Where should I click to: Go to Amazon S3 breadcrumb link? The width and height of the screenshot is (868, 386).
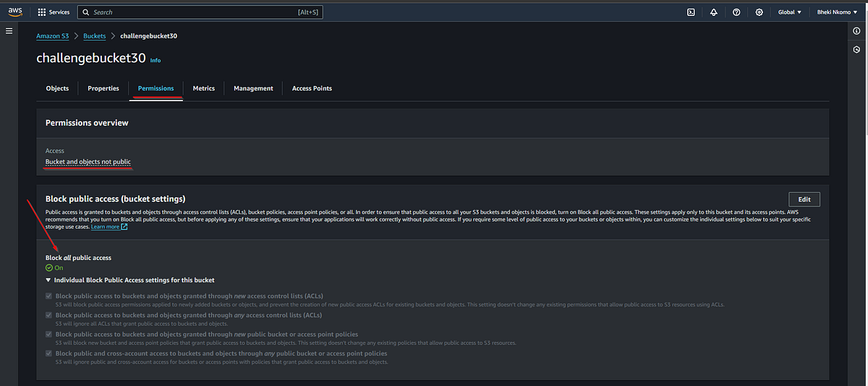click(x=53, y=35)
